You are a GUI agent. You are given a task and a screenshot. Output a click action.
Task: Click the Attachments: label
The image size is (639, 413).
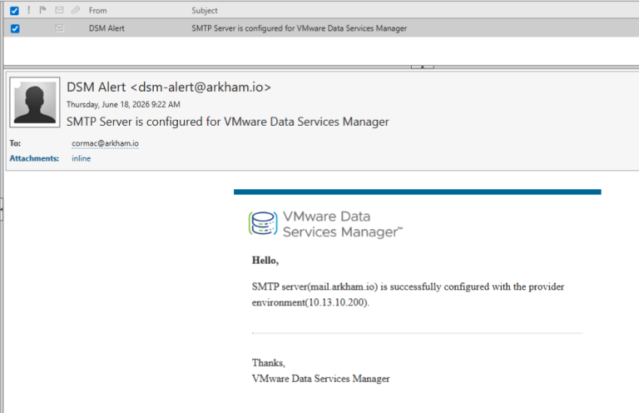click(x=34, y=158)
